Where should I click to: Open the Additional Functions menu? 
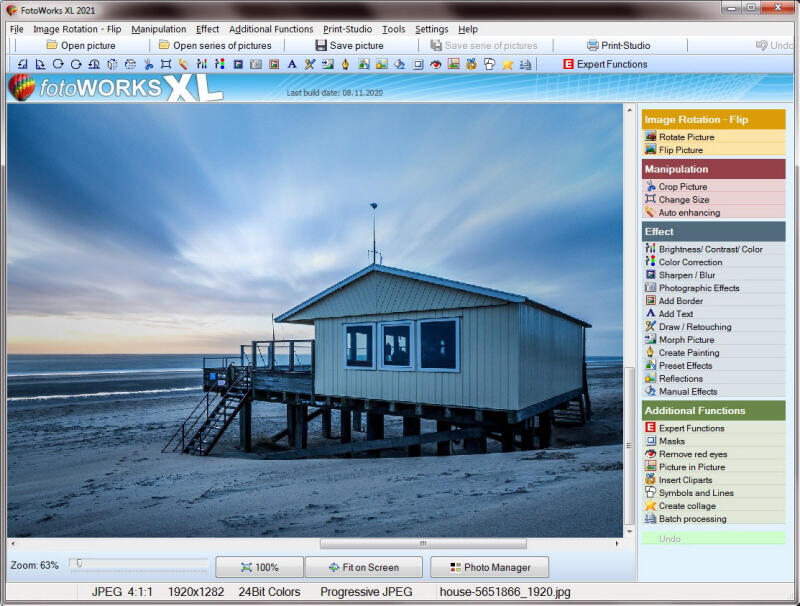point(270,29)
